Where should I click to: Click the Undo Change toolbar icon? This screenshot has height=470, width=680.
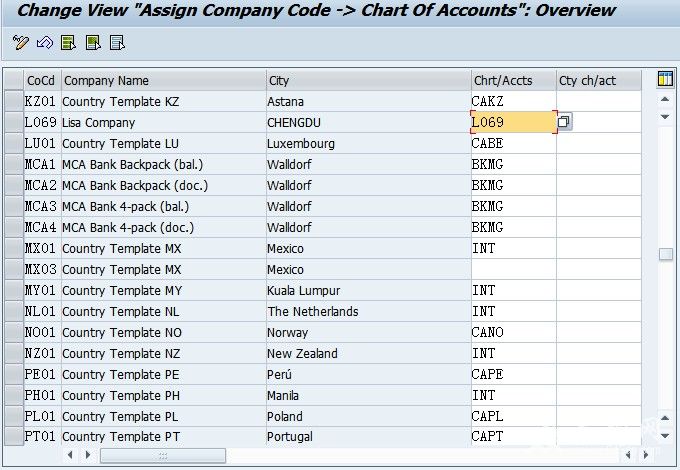pyautogui.click(x=45, y=42)
